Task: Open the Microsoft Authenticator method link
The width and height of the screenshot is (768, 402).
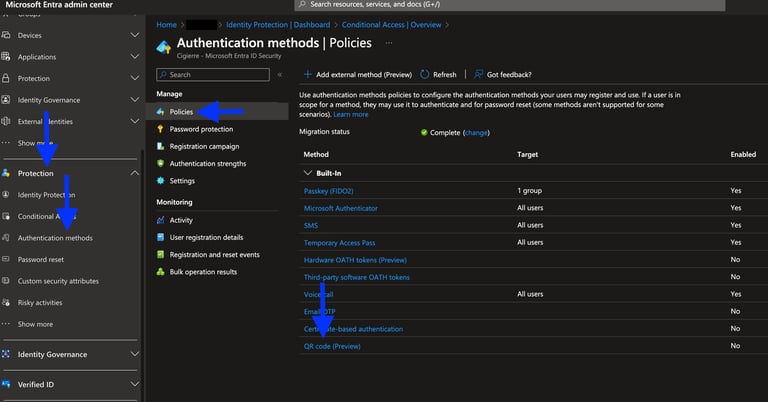Action: [x=340, y=208]
